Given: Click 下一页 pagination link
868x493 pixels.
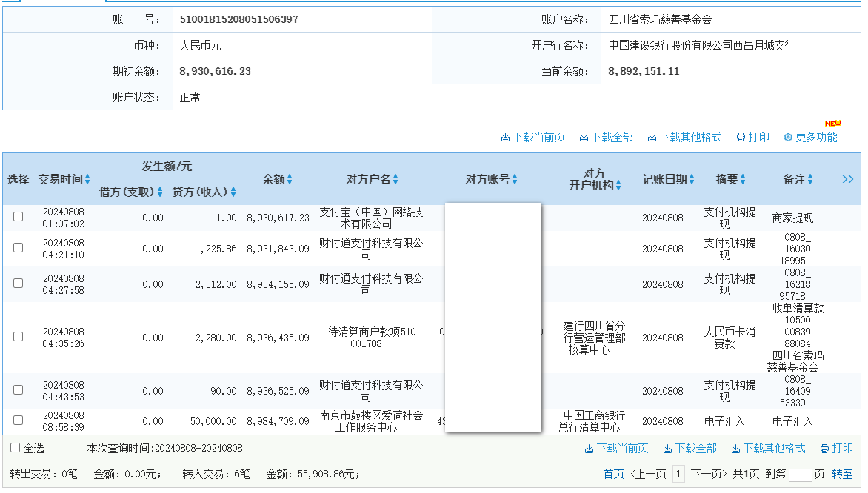Looking at the screenshot, I should [709, 474].
